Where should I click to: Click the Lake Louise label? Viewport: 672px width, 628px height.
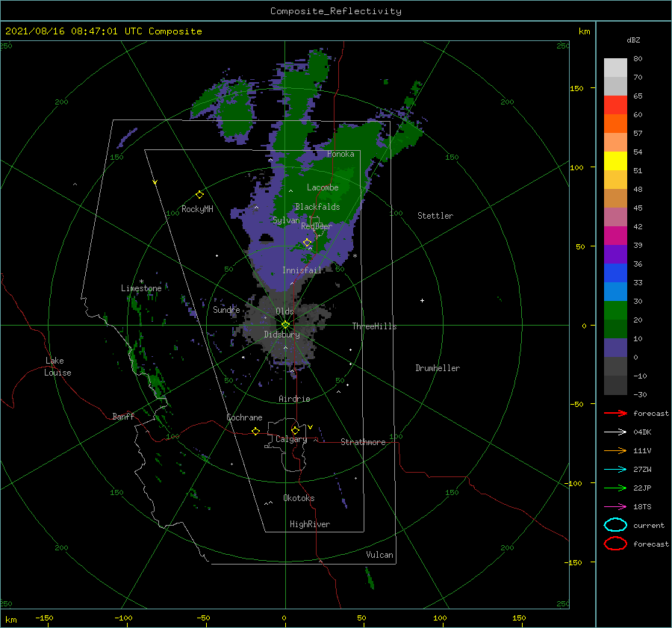57,367
